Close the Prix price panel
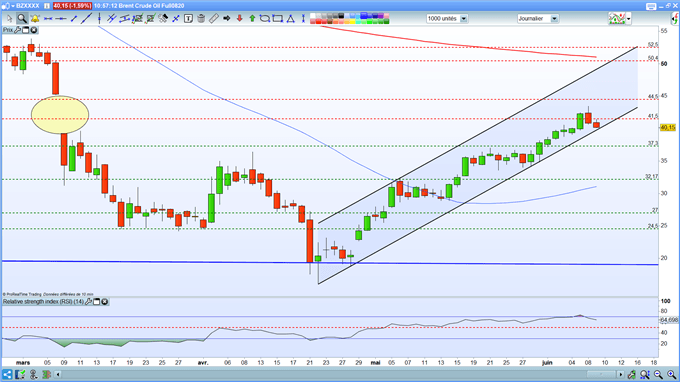This screenshot has width=680, height=382. [33, 30]
